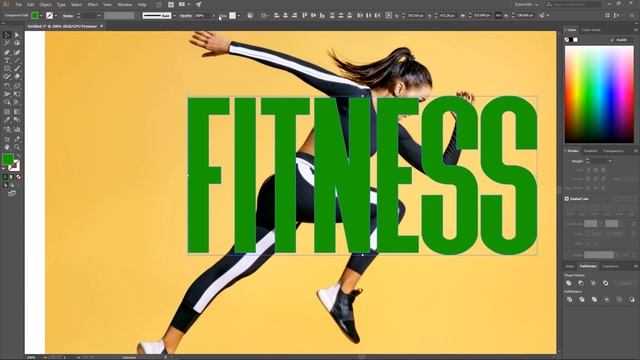The width and height of the screenshot is (640, 360).
Task: Swap fill and stroke arrow in toolbox
Action: (x=18, y=156)
